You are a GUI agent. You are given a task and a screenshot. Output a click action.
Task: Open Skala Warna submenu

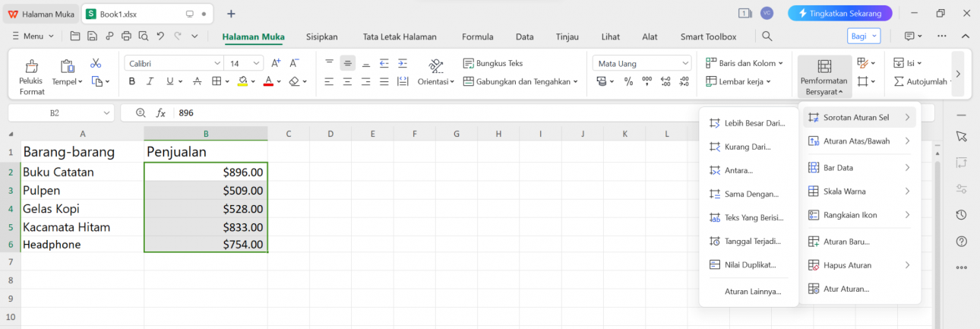click(860, 191)
